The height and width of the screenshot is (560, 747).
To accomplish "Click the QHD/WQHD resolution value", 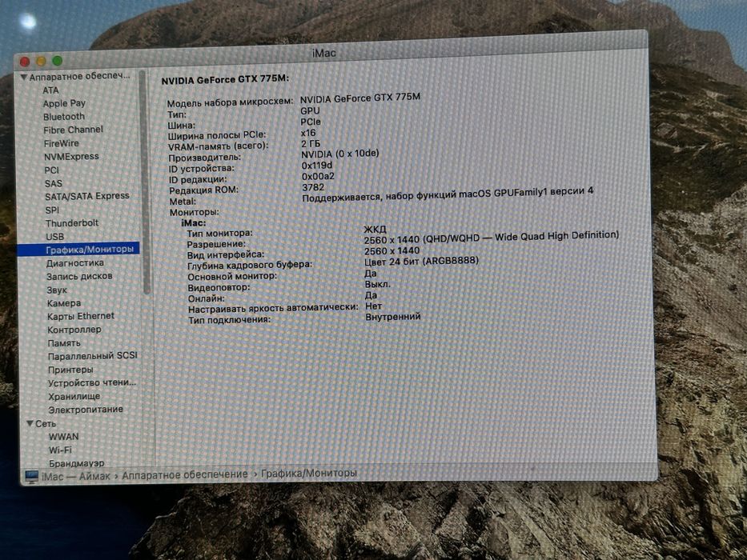I will click(x=491, y=237).
